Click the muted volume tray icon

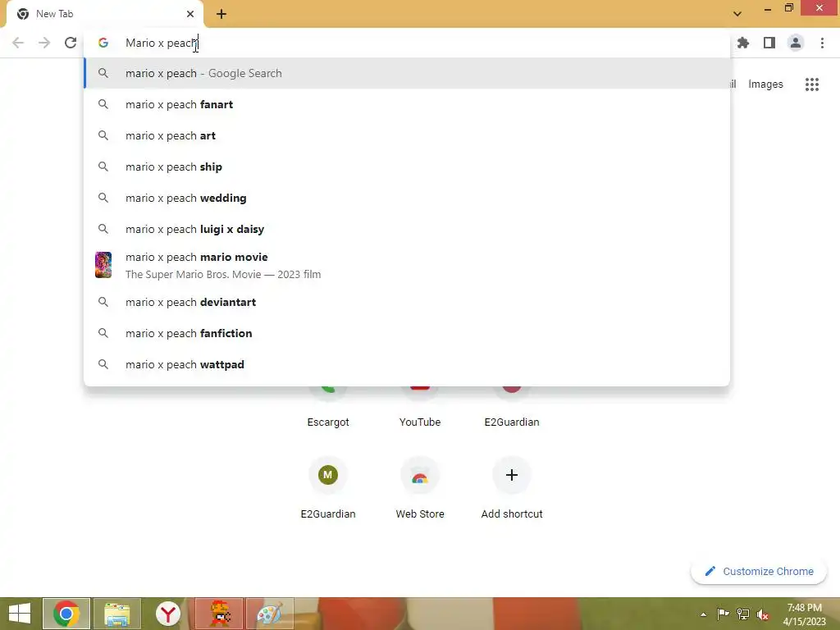[x=763, y=614]
